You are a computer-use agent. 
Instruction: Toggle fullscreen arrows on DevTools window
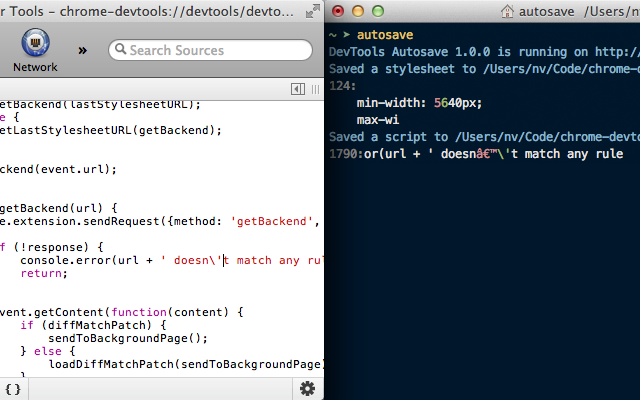click(313, 11)
